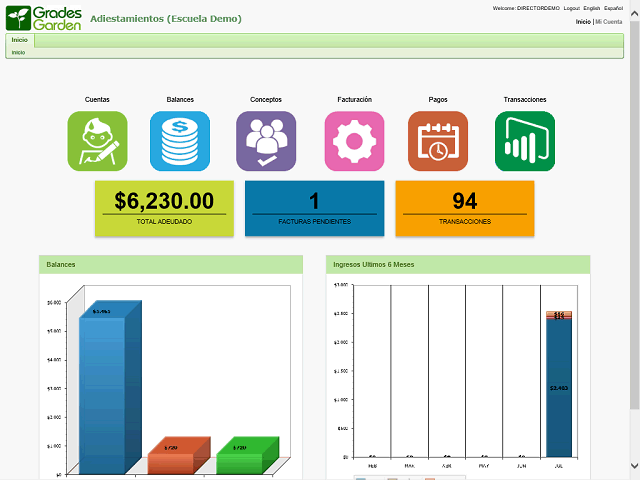
Task: Open the Pagos calendar clock icon
Action: coord(438,141)
